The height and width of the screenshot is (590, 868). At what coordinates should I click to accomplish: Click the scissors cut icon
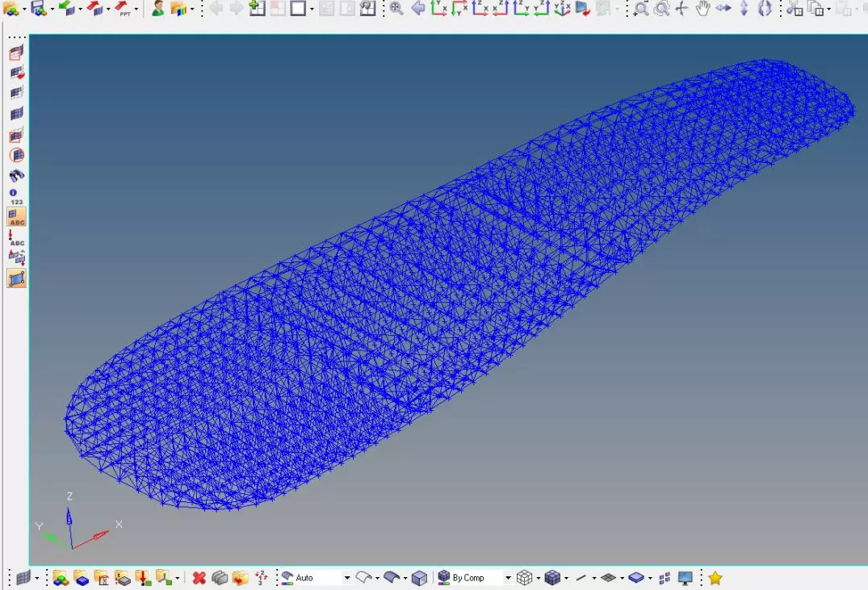point(795,9)
